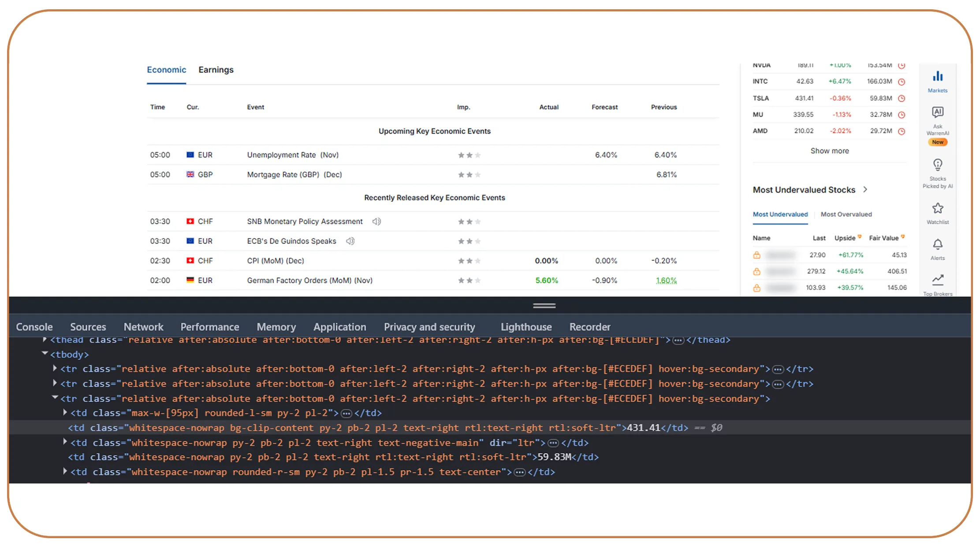Select the Watchlist star icon
This screenshot has width=980, height=547.
(937, 208)
